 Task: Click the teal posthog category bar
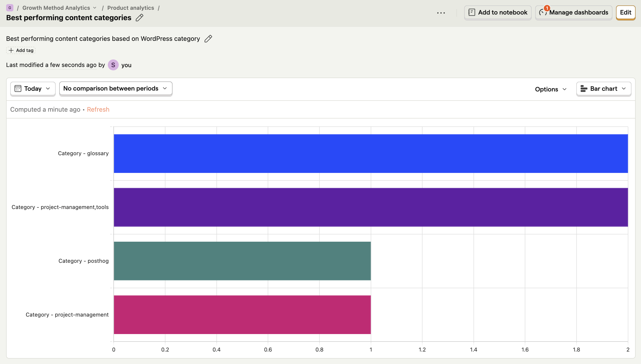[x=242, y=261]
